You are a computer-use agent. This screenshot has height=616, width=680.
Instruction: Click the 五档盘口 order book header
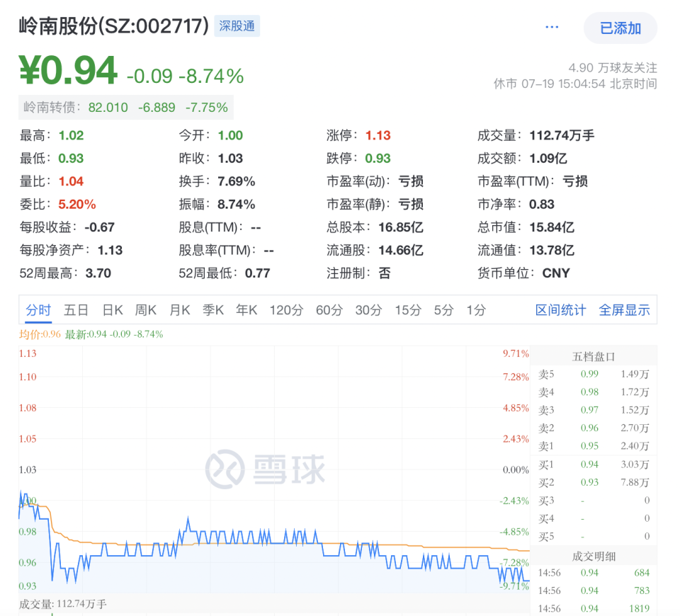pos(594,357)
